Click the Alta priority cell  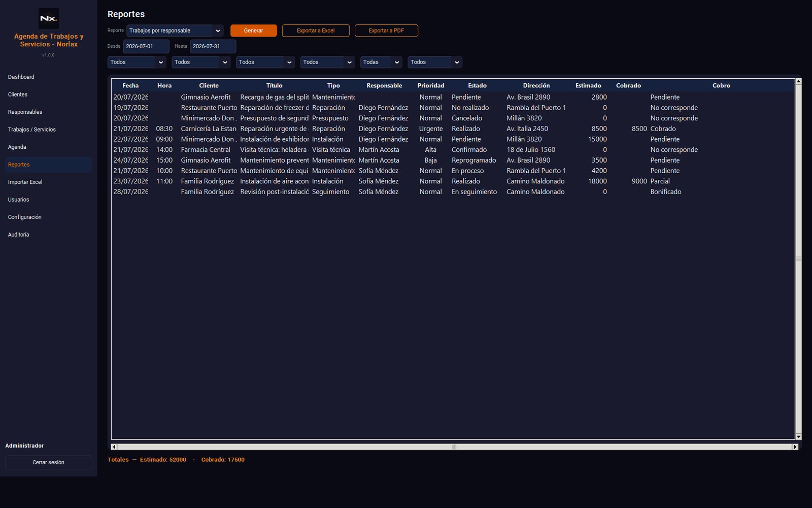(431, 150)
